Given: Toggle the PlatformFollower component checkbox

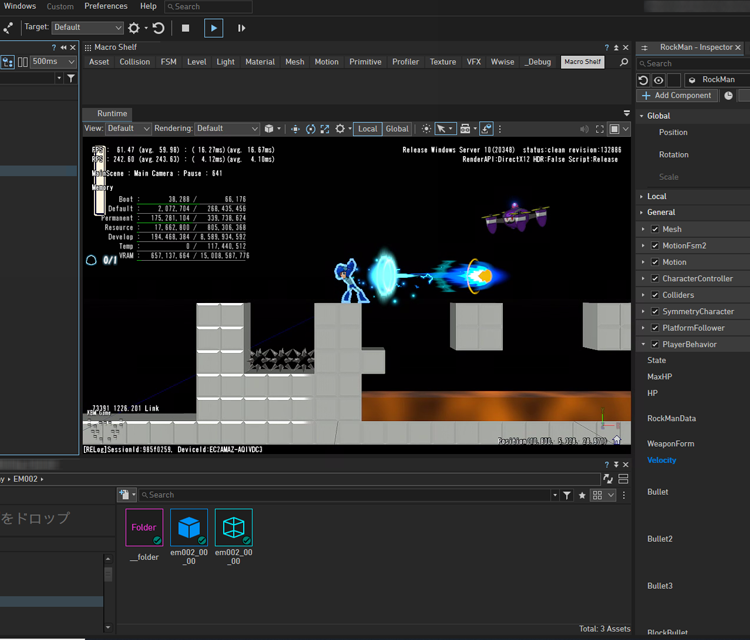Looking at the screenshot, I should click(x=654, y=328).
